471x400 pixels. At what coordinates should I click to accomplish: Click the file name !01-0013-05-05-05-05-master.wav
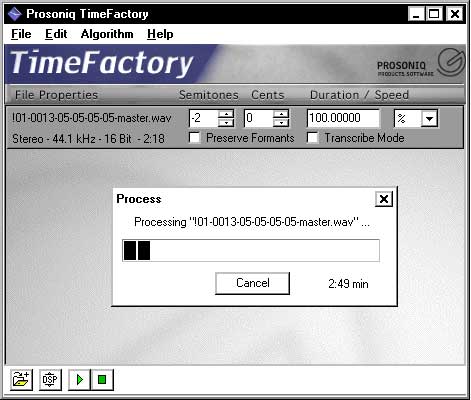point(92,118)
